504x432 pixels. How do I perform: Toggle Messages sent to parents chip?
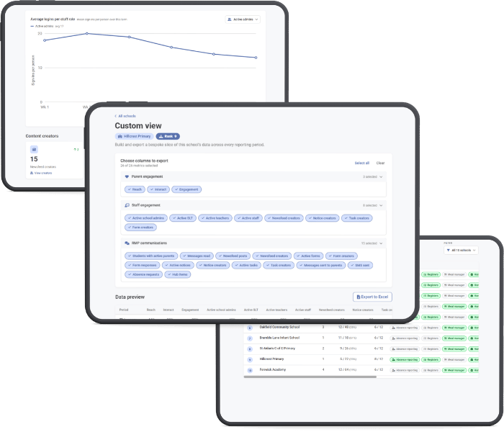[321, 266]
